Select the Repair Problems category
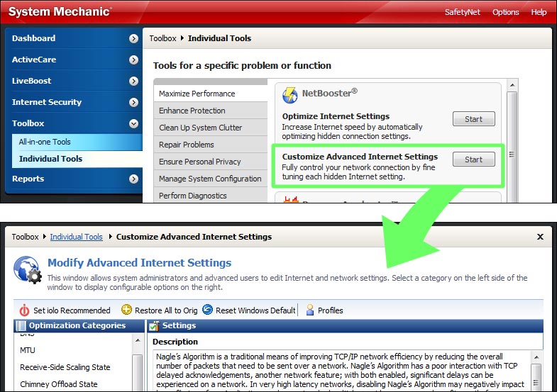Screen dimensions: 557x392 click(211, 145)
